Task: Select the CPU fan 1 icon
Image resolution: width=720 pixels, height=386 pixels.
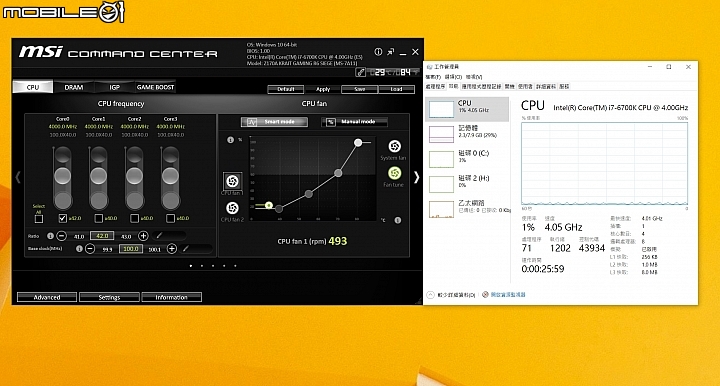Action: point(232,181)
